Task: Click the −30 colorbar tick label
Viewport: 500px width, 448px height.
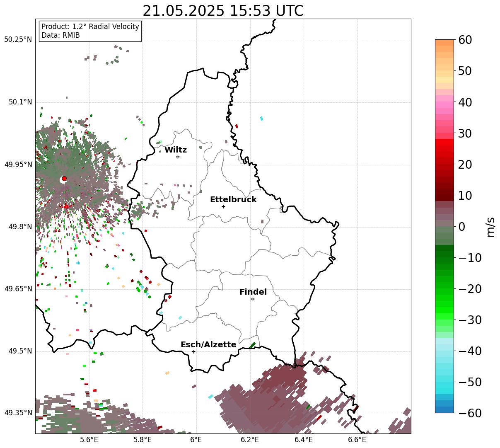Action: tap(470, 320)
